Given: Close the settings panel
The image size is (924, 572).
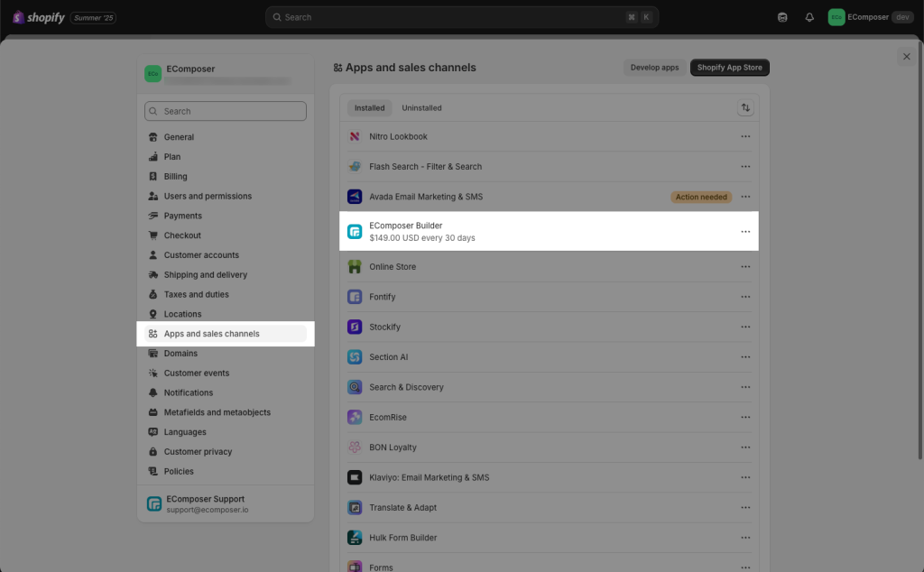Looking at the screenshot, I should pos(906,57).
